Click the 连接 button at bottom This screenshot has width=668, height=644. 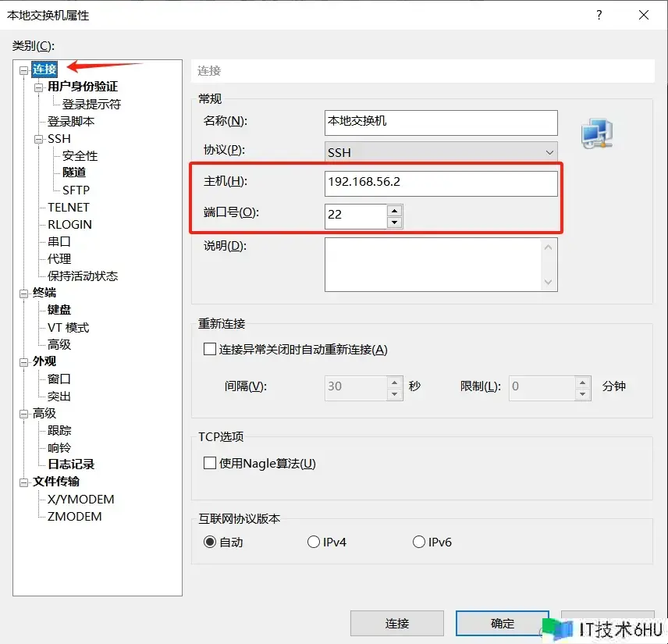pos(396,623)
